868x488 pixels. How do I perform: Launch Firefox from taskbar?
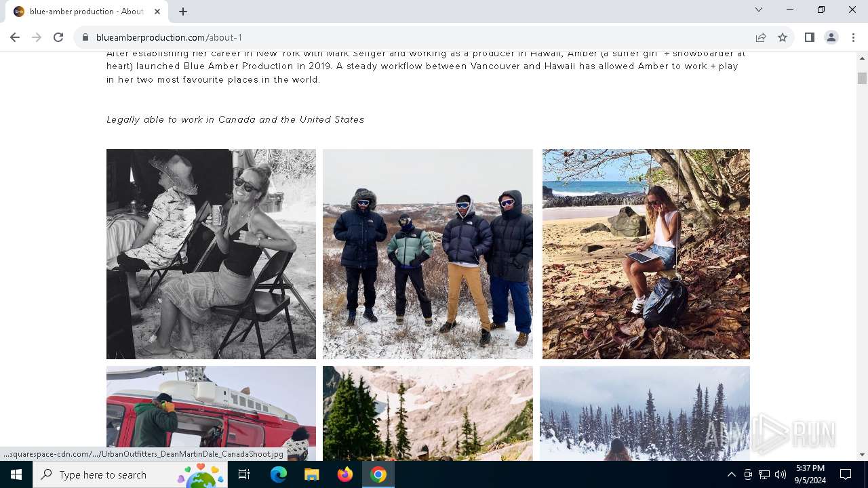tap(345, 474)
